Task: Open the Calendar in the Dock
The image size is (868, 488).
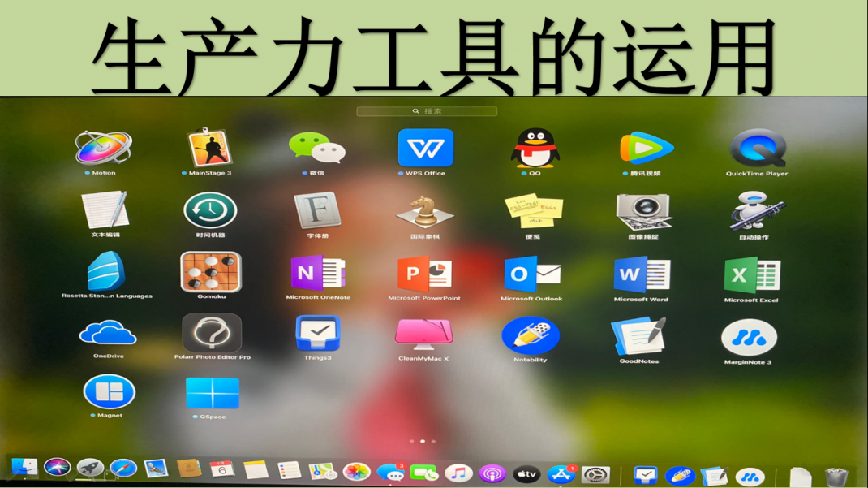Action: (222, 469)
